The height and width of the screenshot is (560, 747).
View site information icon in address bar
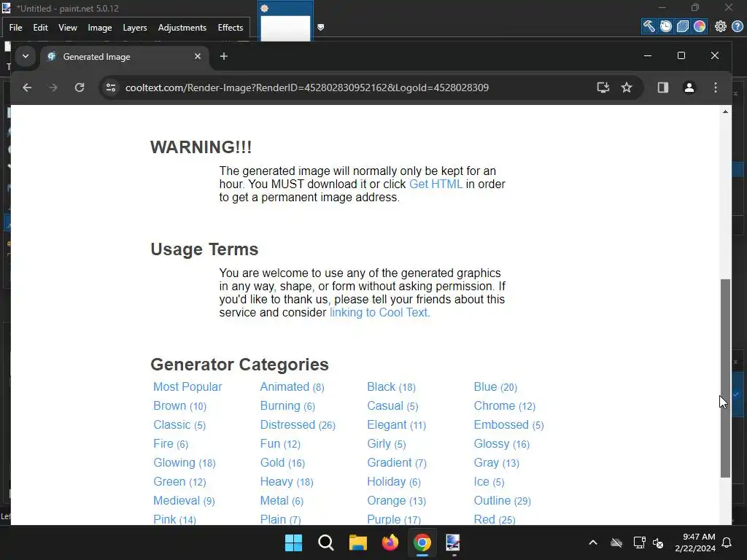(111, 87)
